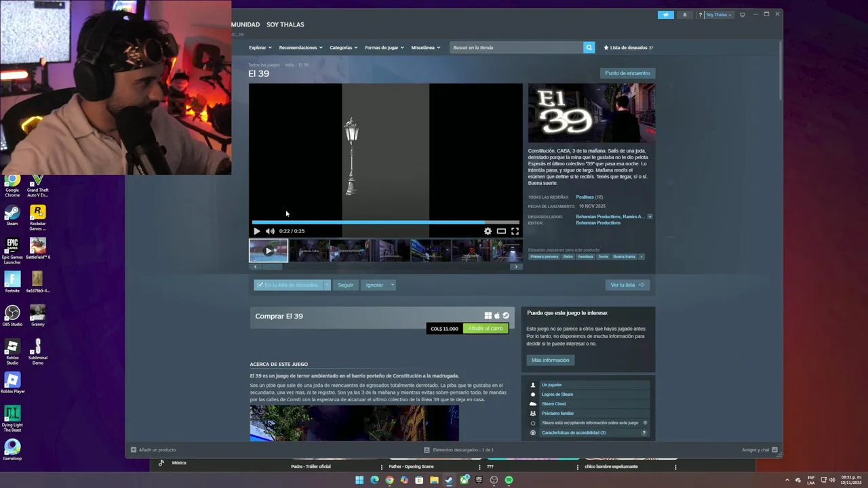Open Spotify from the taskbar
This screenshot has height=488, width=868.
coord(509,480)
